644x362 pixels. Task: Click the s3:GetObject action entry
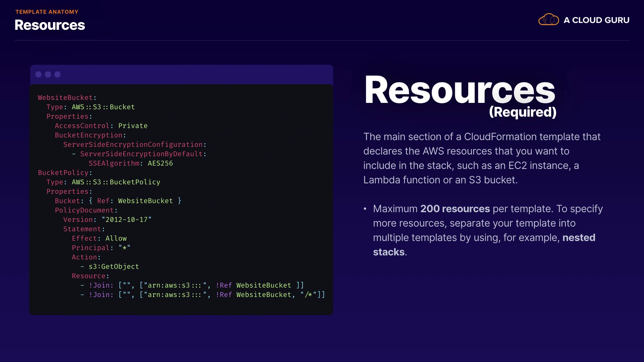[113, 266]
